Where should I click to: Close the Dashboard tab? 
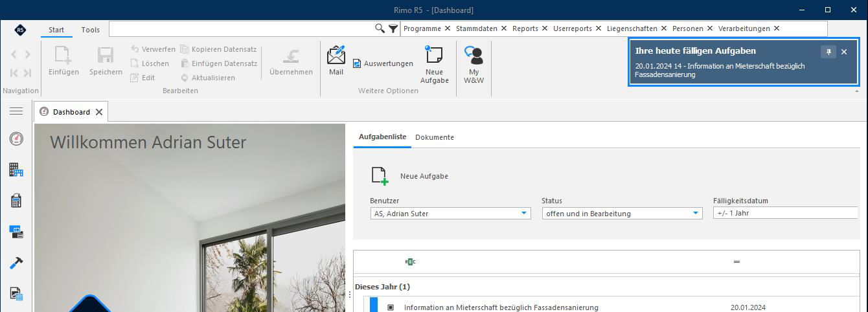(99, 112)
